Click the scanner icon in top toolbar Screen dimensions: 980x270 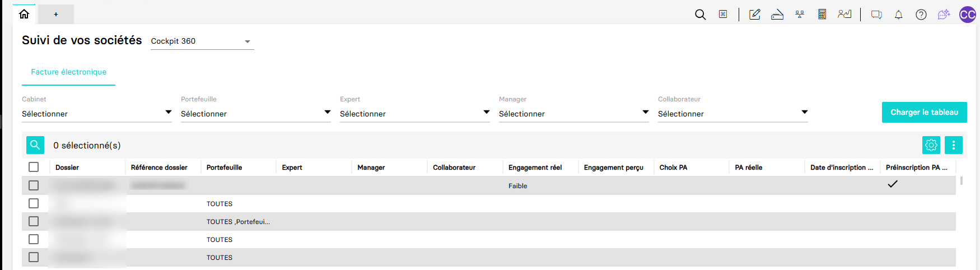(777, 15)
